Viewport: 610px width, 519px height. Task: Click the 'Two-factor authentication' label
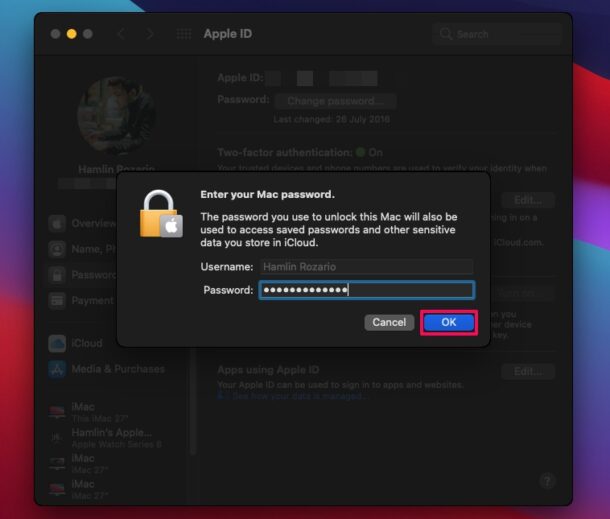[285, 153]
